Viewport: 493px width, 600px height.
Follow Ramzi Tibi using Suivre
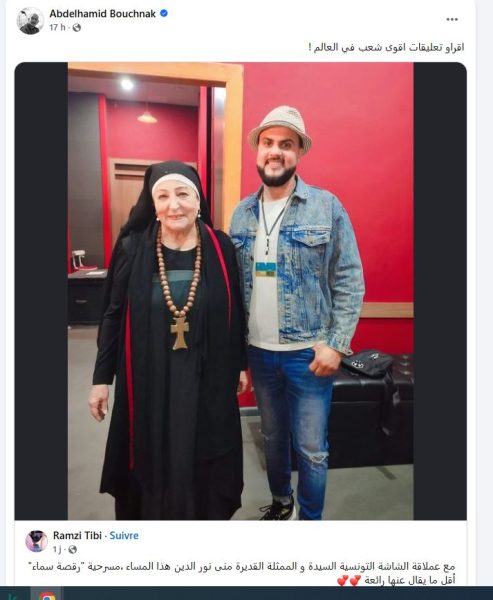(x=124, y=535)
